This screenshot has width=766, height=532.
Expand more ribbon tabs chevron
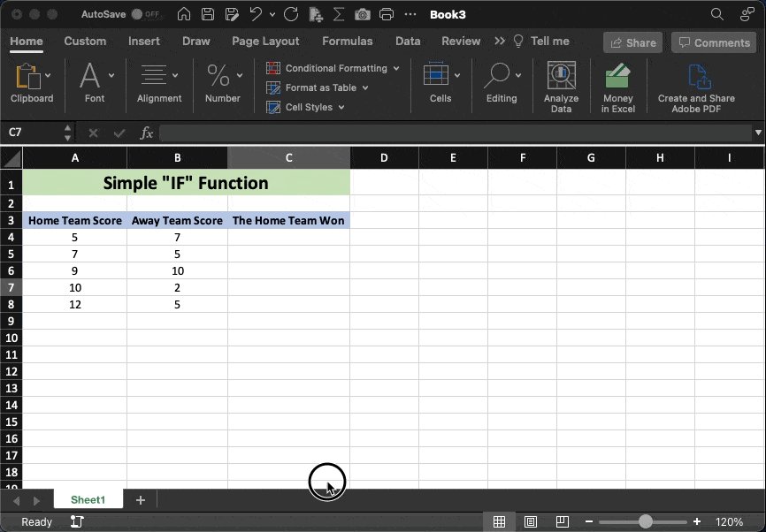499,41
